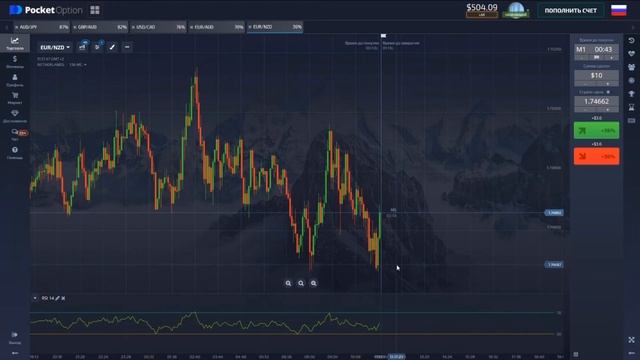Screen dimensions: 640x360
Task: Close the GBP/AUD tab
Action: [x=75, y=27]
